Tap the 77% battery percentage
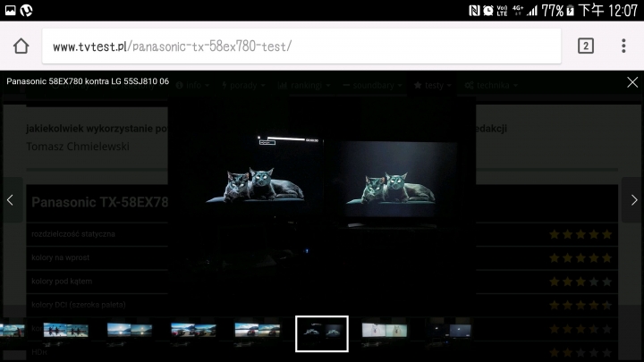This screenshot has width=644, height=362. coord(553,10)
